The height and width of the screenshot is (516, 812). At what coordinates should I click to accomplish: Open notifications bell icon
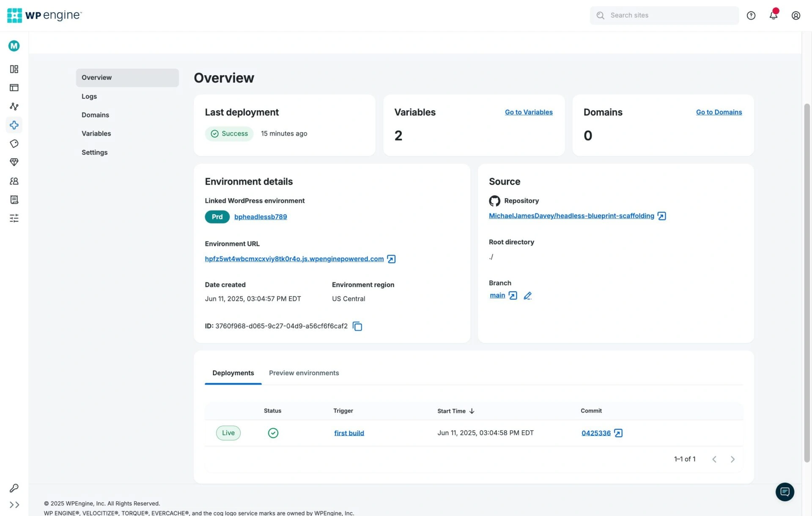[x=773, y=15]
